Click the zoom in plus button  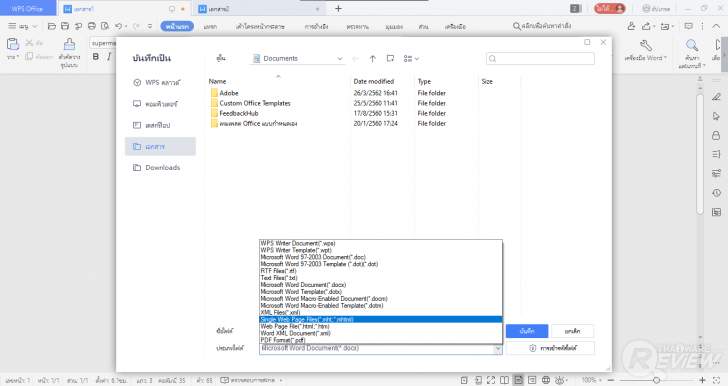pos(702,380)
